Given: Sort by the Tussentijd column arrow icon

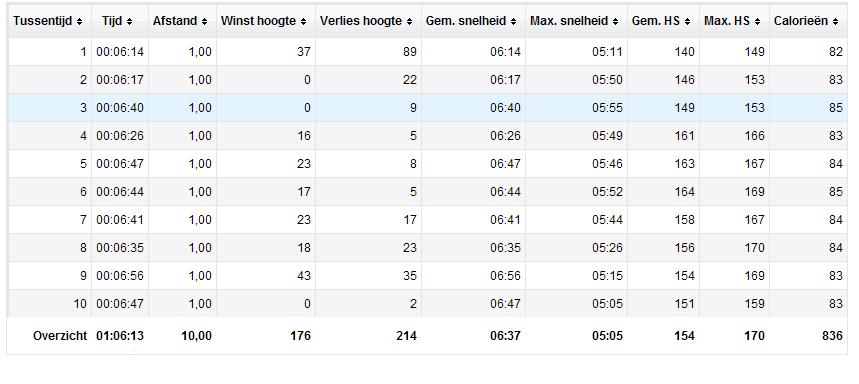Looking at the screenshot, I should [x=79, y=22].
